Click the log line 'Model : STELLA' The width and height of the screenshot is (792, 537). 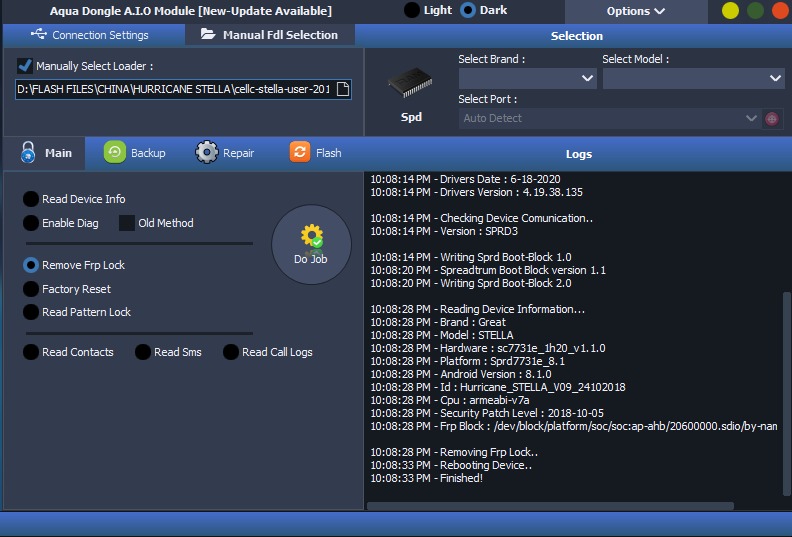click(x=442, y=335)
